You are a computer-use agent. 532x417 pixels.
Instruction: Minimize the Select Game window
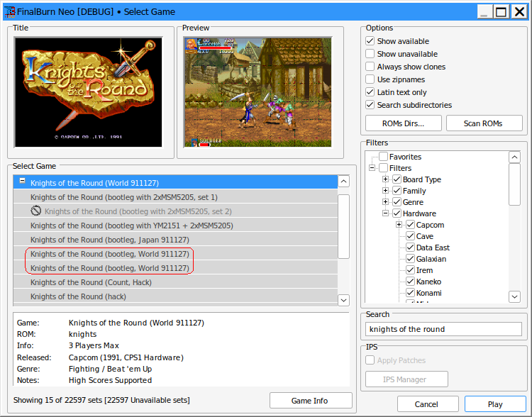(484, 12)
